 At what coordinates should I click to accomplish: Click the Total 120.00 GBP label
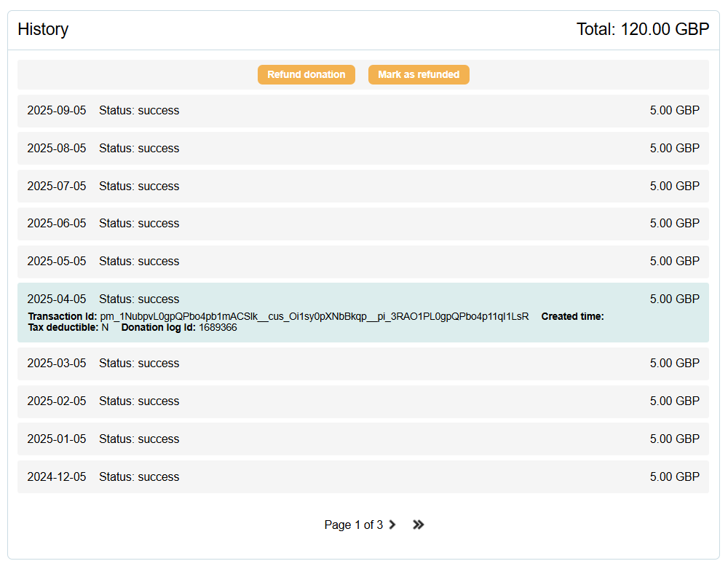point(642,29)
